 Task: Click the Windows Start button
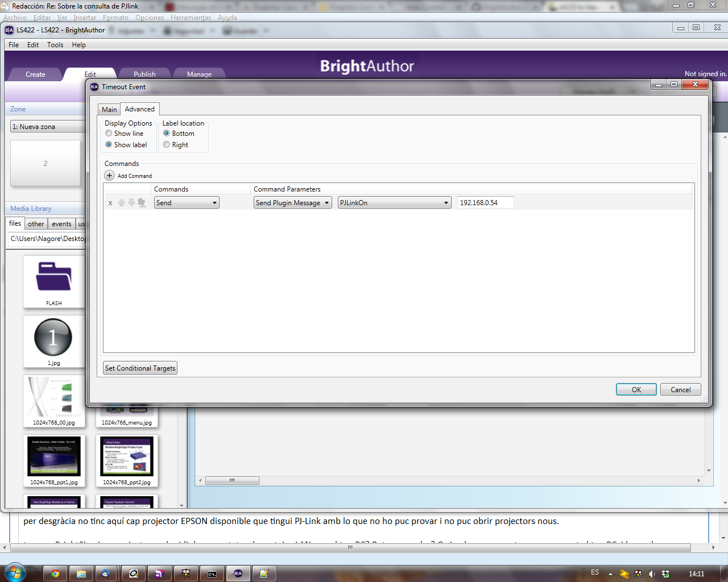(x=15, y=573)
